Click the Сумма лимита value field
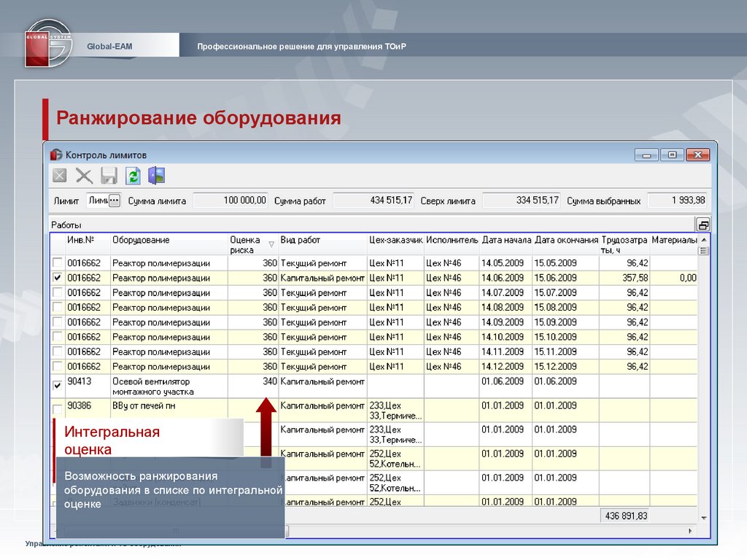This screenshot has width=747, height=560. 231,201
